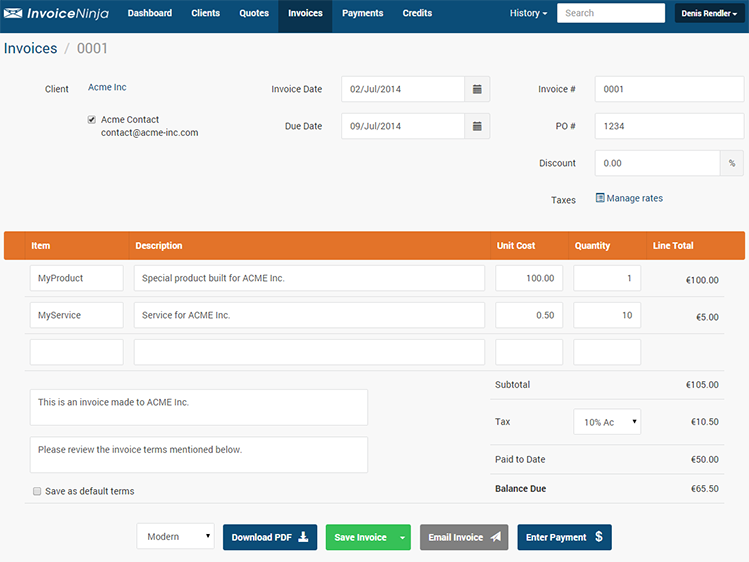Viewport: 749px width, 562px height.
Task: Enable Save as default terms
Action: (x=37, y=491)
